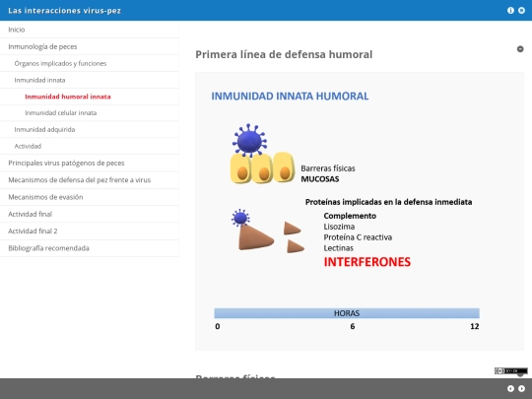Click the Complemento text
This screenshot has width=532, height=399.
click(350, 216)
